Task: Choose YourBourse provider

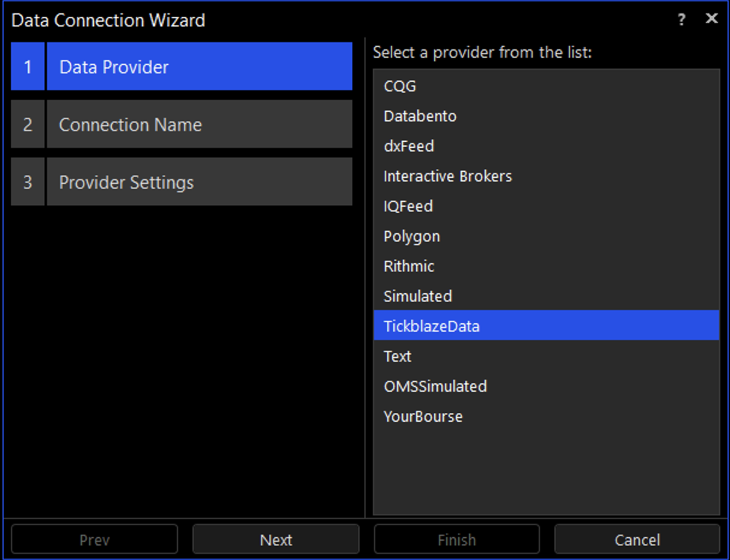Action: pos(546,416)
